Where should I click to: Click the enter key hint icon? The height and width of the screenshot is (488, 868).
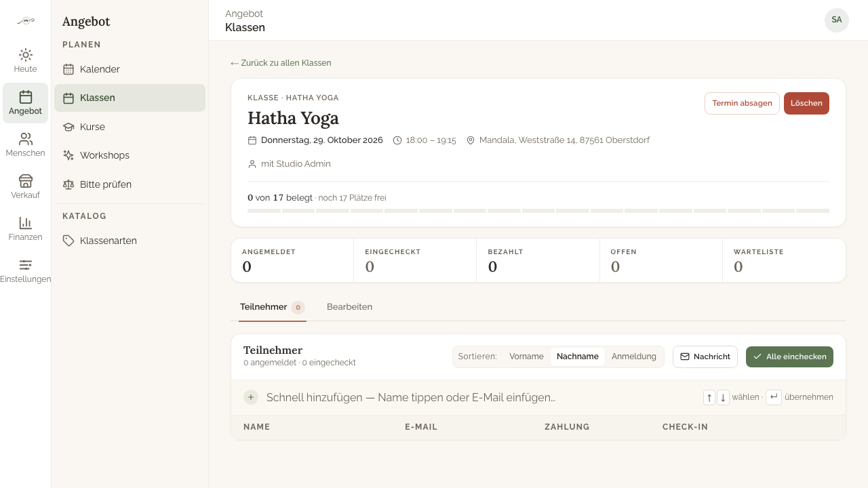(774, 397)
